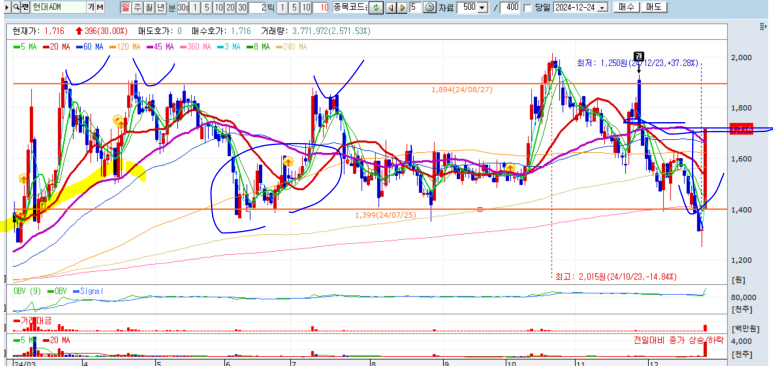Select the 월 monthly chart period
The height and width of the screenshot is (366, 773).
[x=149, y=7]
